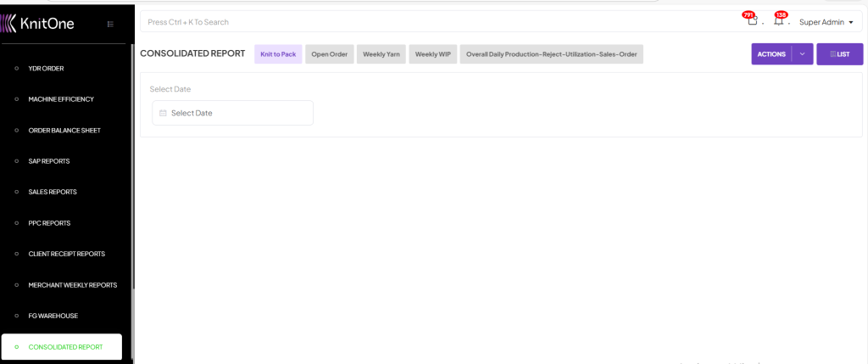Click the Ctrl+K search field
The image size is (868, 364).
424,22
